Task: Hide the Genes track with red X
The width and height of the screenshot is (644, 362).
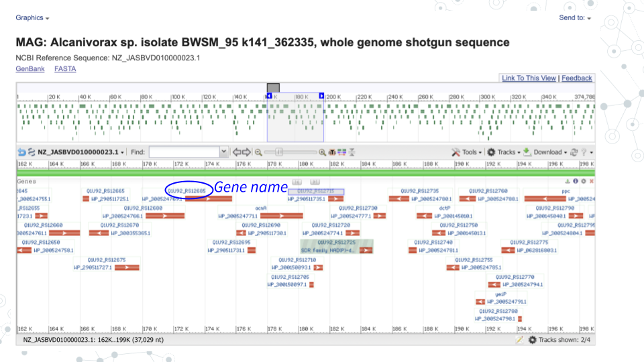Action: pos(591,181)
